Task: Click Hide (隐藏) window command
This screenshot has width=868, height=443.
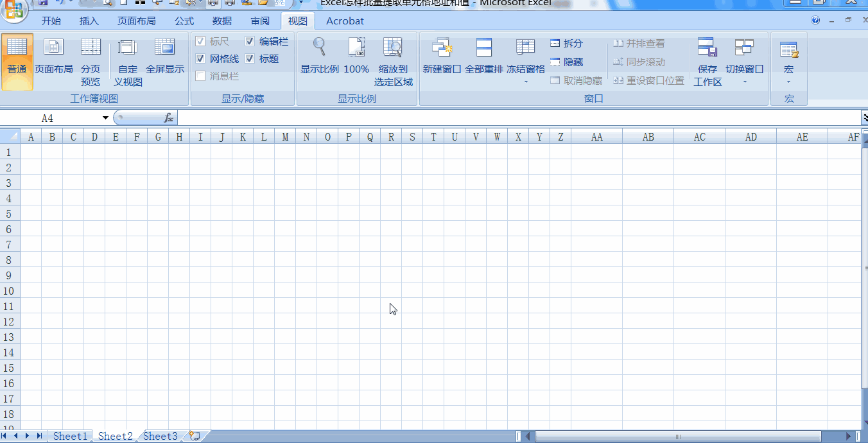Action: click(566, 62)
